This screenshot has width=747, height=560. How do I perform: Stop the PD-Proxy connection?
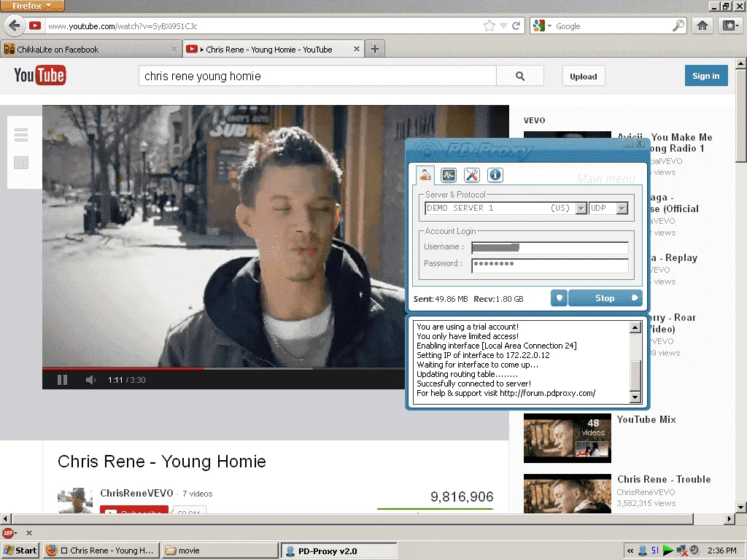click(605, 298)
